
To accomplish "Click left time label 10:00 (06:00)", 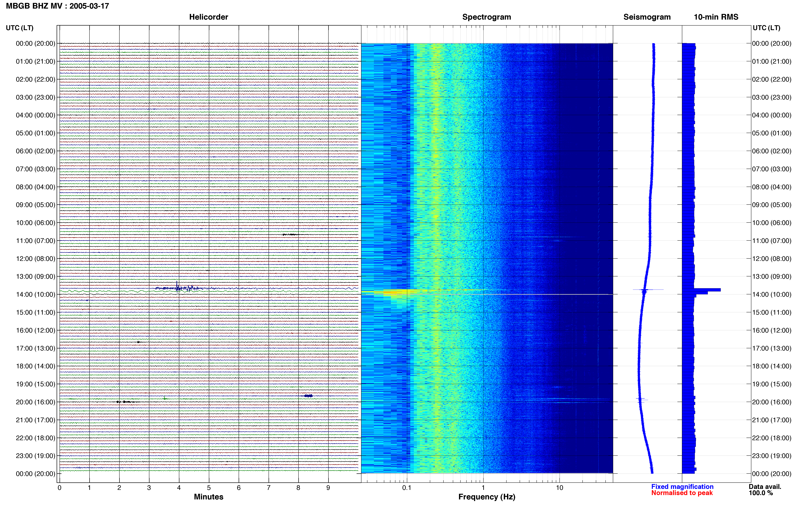I will [x=36, y=223].
